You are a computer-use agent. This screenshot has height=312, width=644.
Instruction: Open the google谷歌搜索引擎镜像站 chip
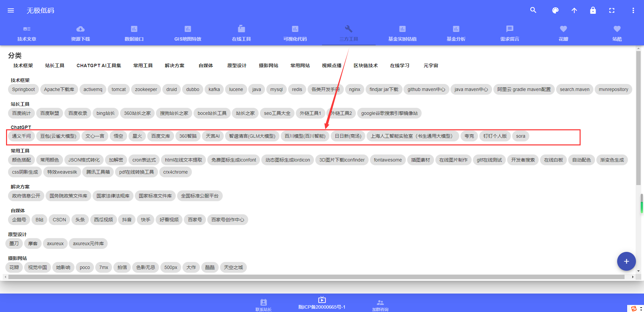click(389, 113)
